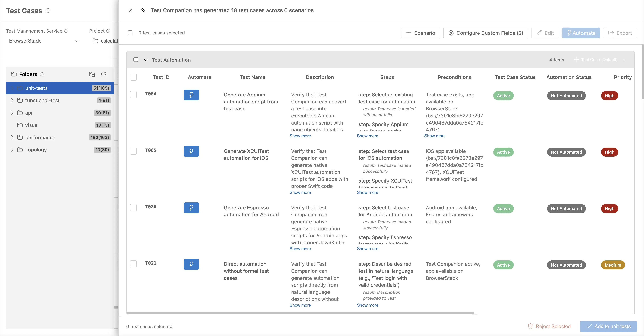
Task: Click the horizontal scrollbar under the table
Action: 300,313
